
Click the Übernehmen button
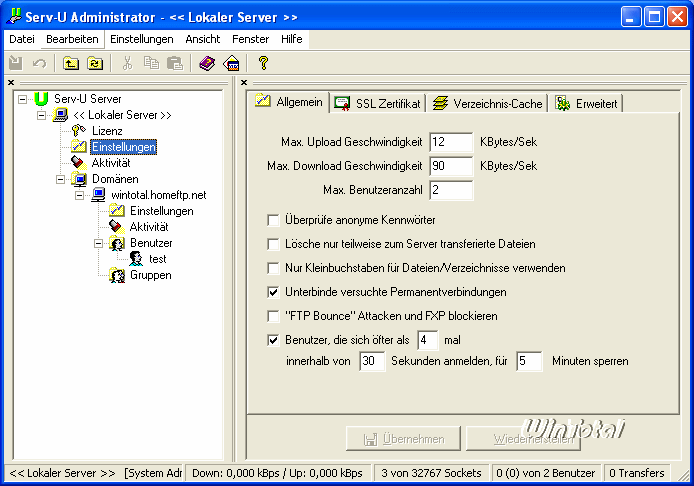(x=403, y=439)
